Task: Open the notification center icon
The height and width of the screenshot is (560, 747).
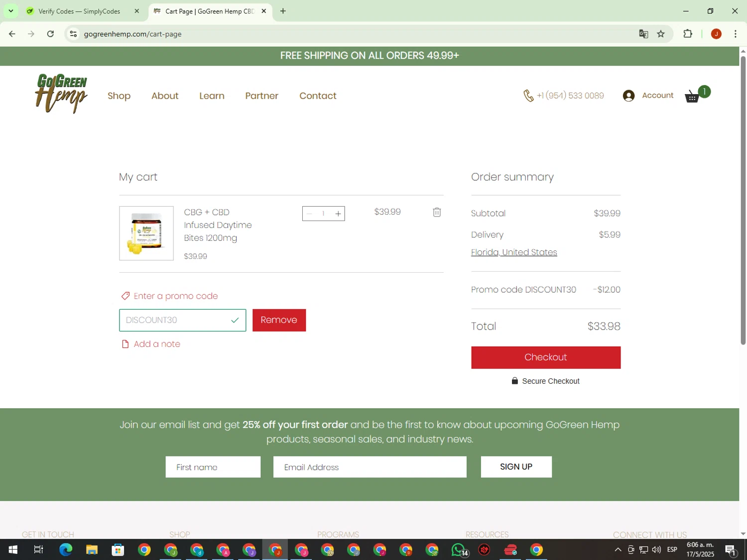Action: coord(731,550)
